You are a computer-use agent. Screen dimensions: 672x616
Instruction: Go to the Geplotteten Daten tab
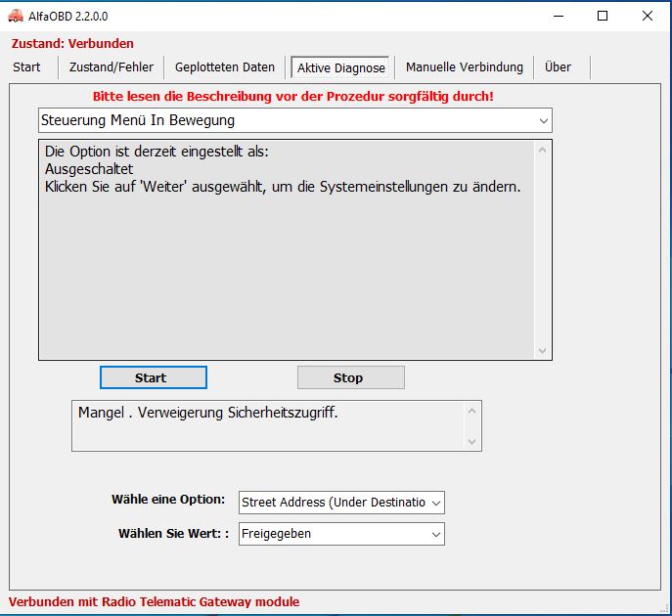(225, 67)
